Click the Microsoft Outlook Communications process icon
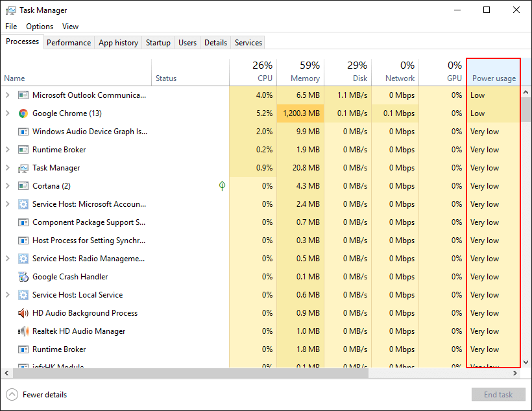The image size is (532, 411). point(23,95)
